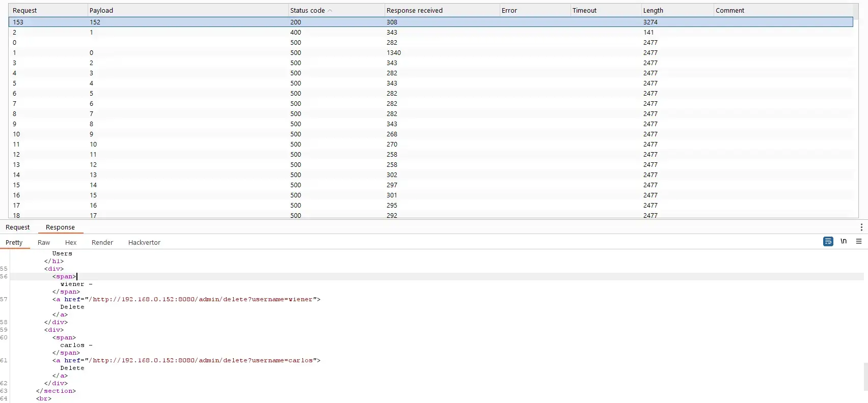Image resolution: width=868 pixels, height=403 pixels.
Task: Switch to the Request tab
Action: pos(17,227)
